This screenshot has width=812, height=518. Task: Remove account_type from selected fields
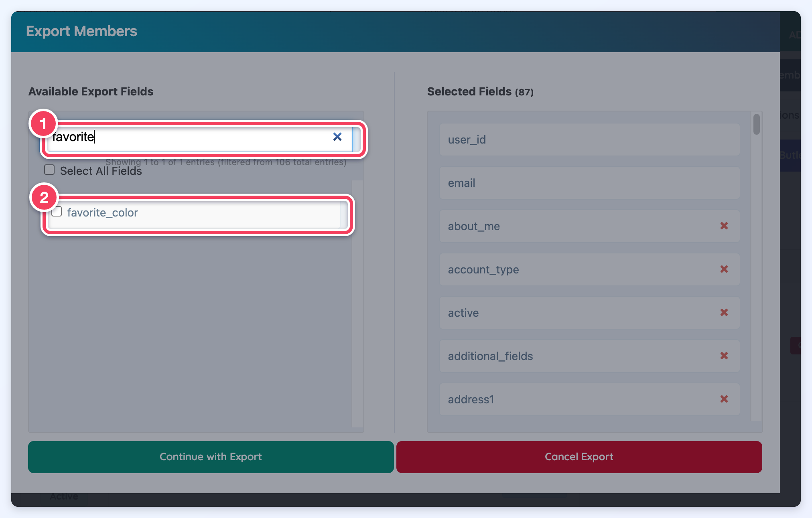click(724, 269)
